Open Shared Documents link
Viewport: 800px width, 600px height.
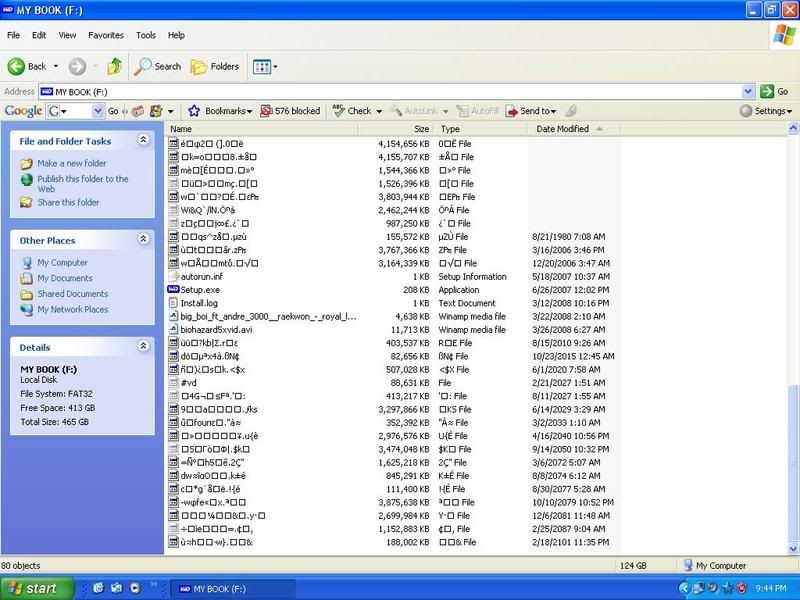(73, 294)
